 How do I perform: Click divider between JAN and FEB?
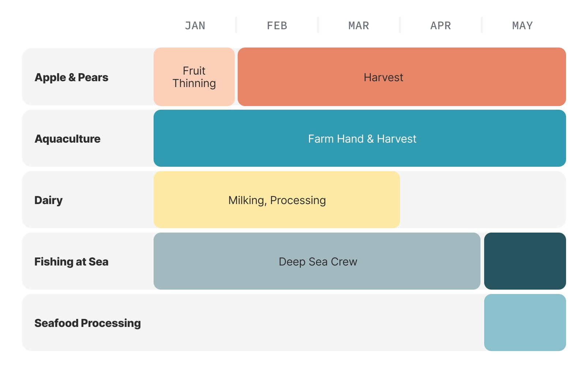236,25
